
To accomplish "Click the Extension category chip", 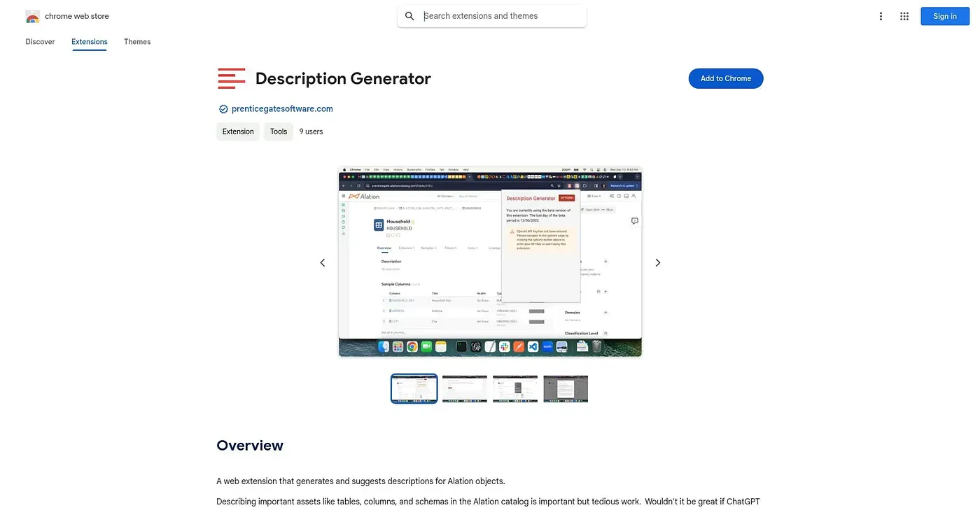I will pos(238,132).
